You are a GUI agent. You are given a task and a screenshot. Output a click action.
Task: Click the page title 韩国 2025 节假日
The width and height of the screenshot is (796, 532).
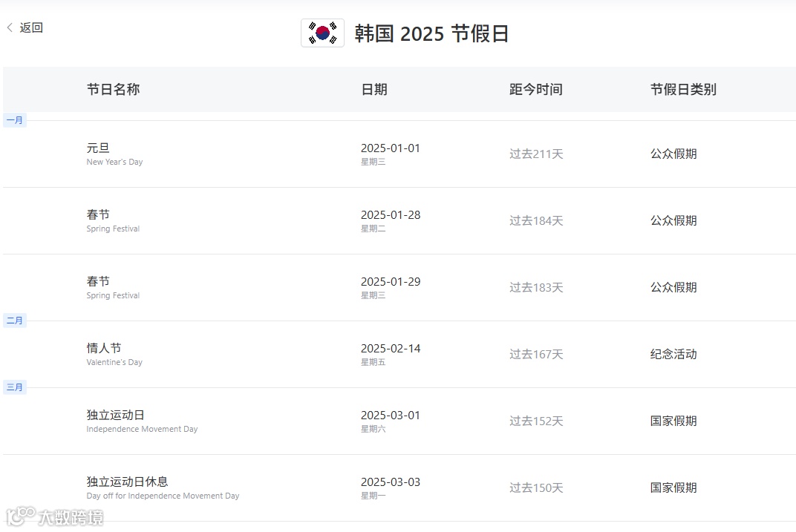431,33
